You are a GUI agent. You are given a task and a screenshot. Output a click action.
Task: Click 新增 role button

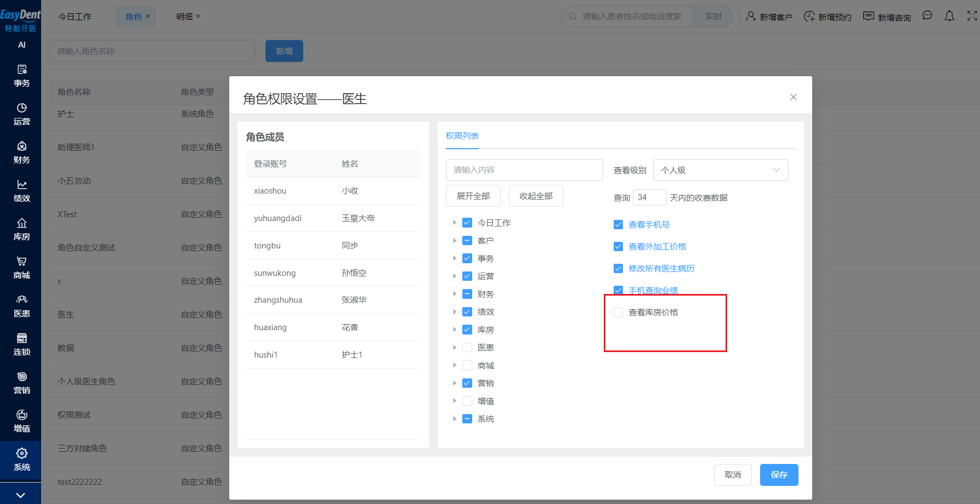pos(284,51)
